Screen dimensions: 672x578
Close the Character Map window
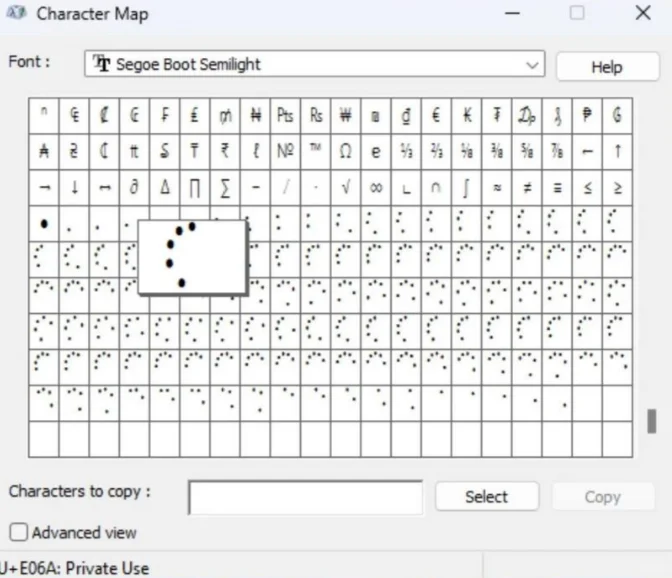(x=643, y=13)
